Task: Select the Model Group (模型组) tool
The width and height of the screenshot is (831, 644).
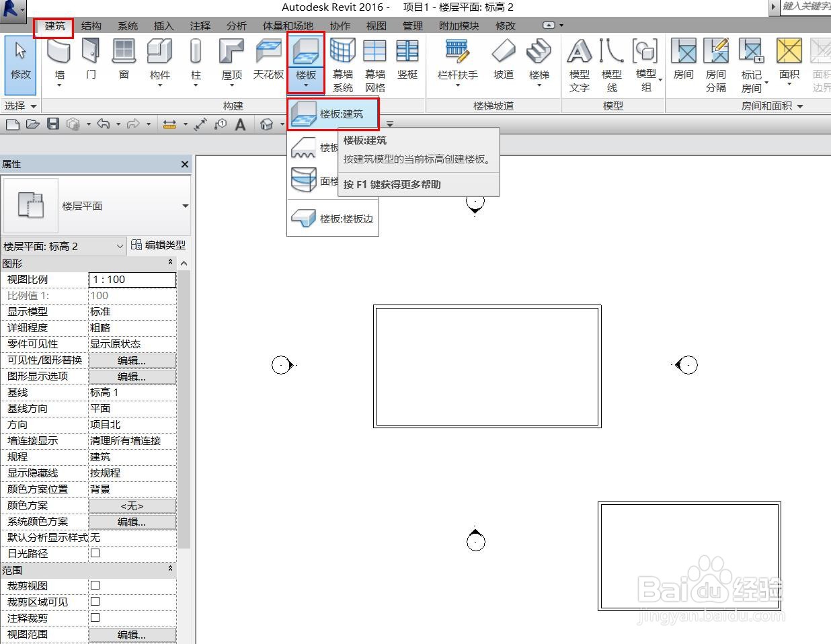Action: coord(646,65)
